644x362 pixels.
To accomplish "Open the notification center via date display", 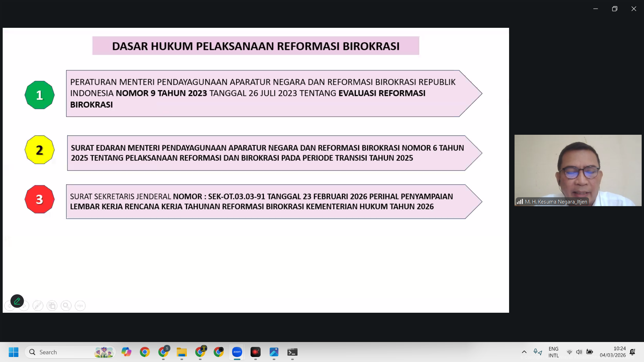I will click(613, 352).
